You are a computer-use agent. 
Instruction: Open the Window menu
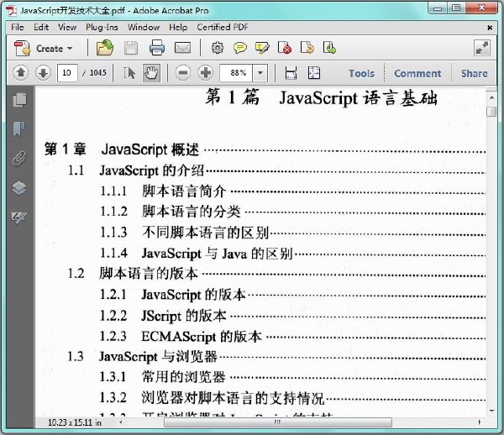[144, 28]
